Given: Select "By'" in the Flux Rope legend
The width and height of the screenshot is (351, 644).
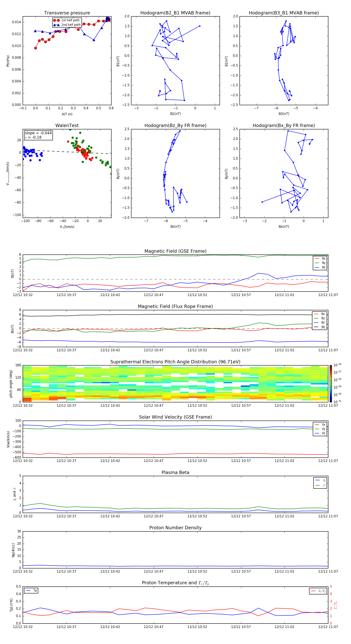Looking at the screenshot, I should 320,318.
